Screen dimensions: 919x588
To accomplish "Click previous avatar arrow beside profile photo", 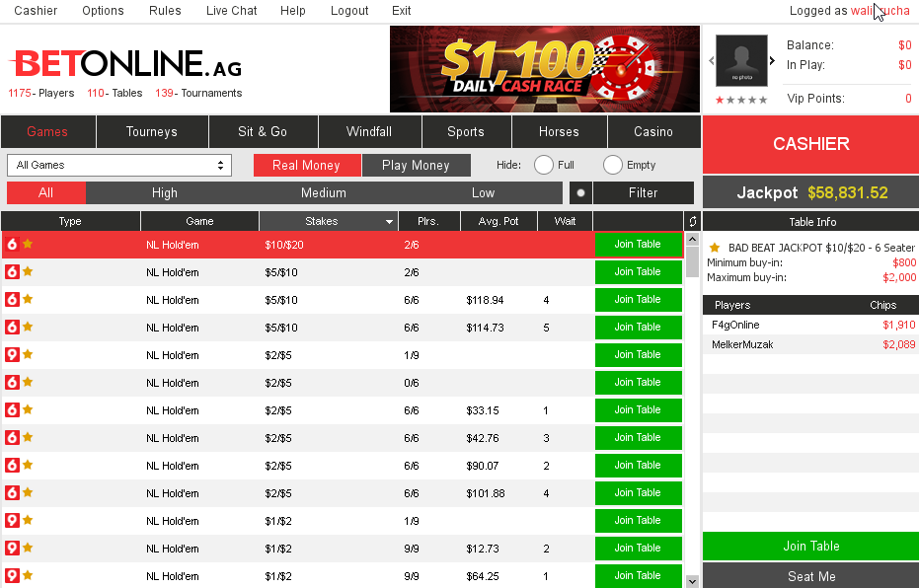I will (x=710, y=61).
